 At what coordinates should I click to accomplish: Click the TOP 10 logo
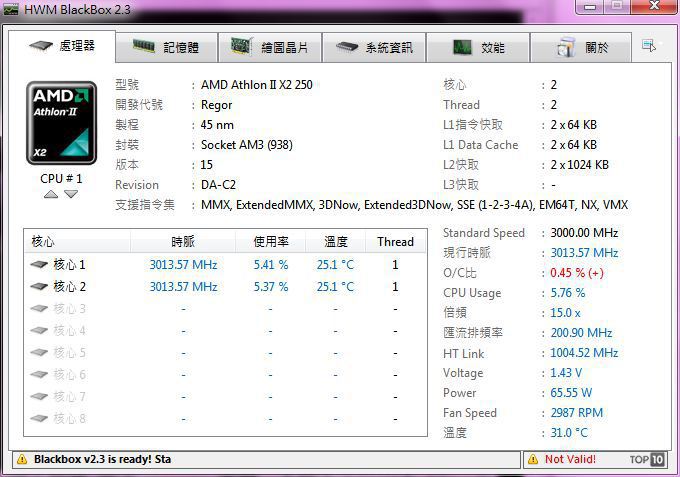647,460
